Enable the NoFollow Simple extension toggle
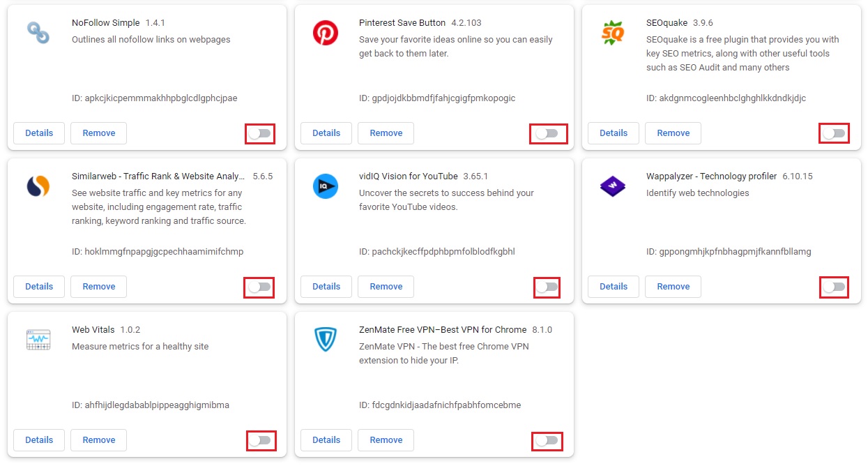Screen dimensions: 868x466 coord(260,133)
